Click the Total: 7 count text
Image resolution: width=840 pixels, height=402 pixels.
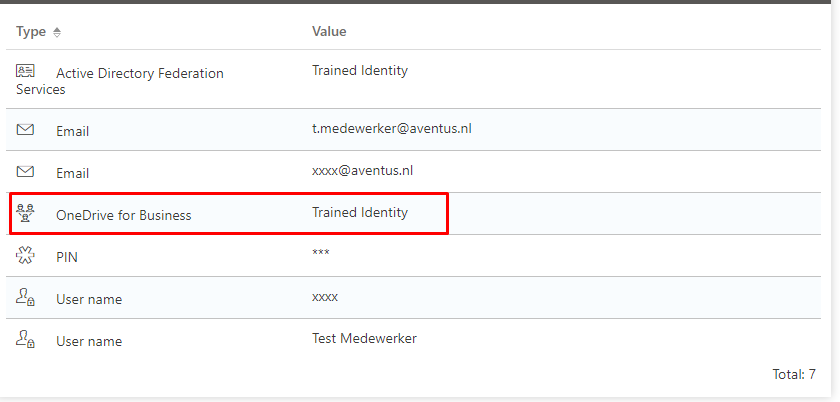[x=794, y=374]
